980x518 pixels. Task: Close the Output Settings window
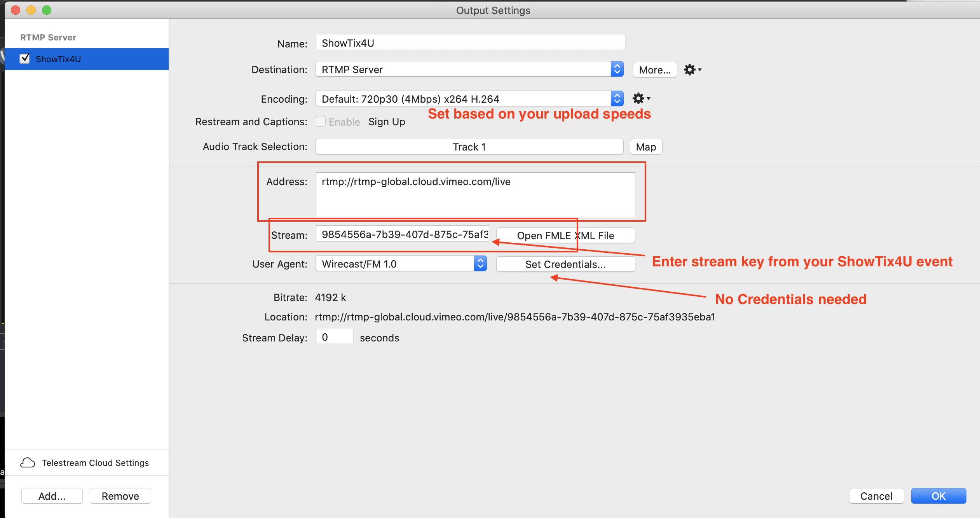[16, 10]
